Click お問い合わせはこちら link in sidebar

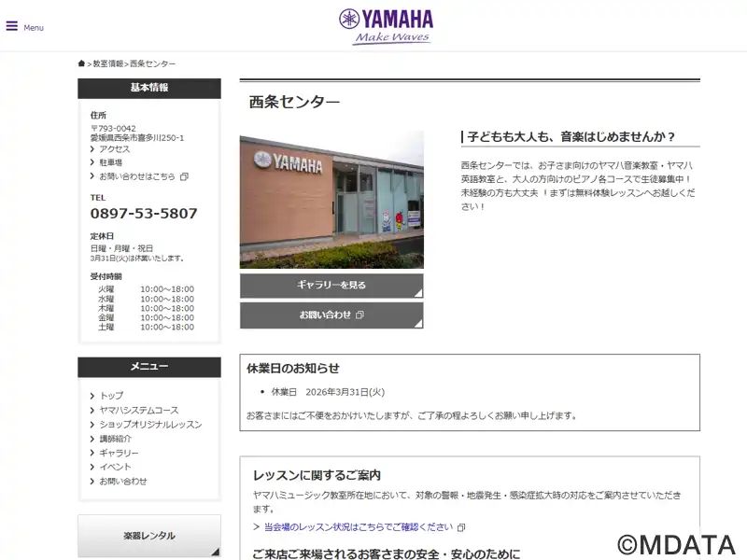click(x=137, y=176)
